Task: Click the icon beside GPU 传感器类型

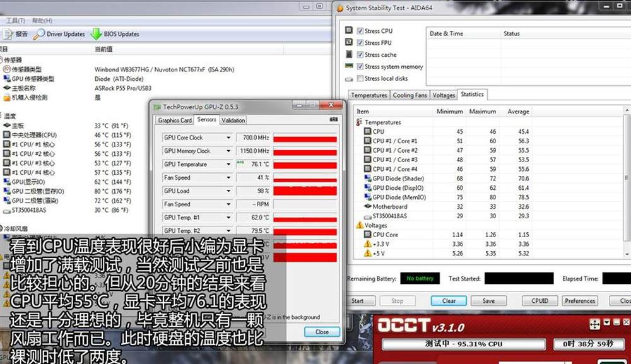Action: tap(7, 78)
